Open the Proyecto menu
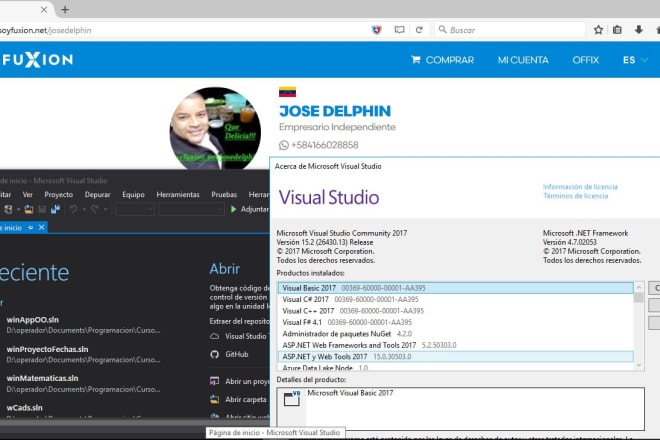The height and width of the screenshot is (440, 660). pyautogui.click(x=59, y=195)
